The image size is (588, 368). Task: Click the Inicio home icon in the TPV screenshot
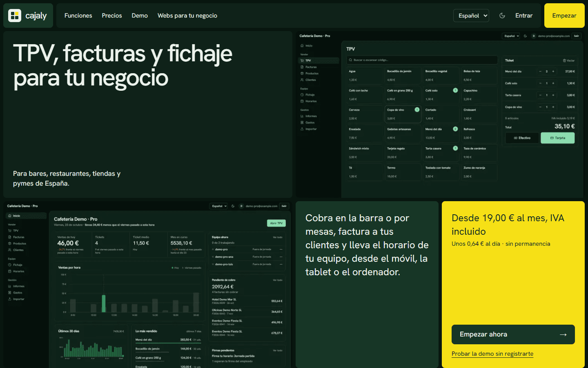[x=302, y=46]
